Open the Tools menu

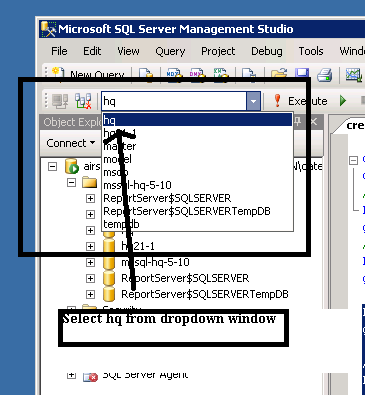[311, 51]
